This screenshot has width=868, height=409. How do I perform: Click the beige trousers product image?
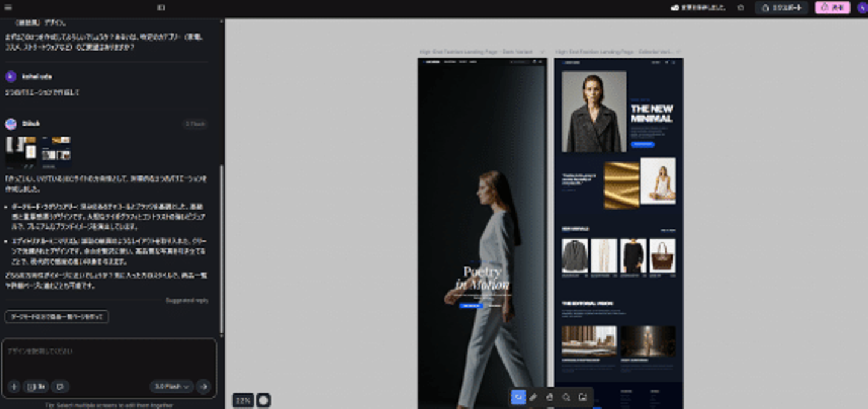pos(604,256)
